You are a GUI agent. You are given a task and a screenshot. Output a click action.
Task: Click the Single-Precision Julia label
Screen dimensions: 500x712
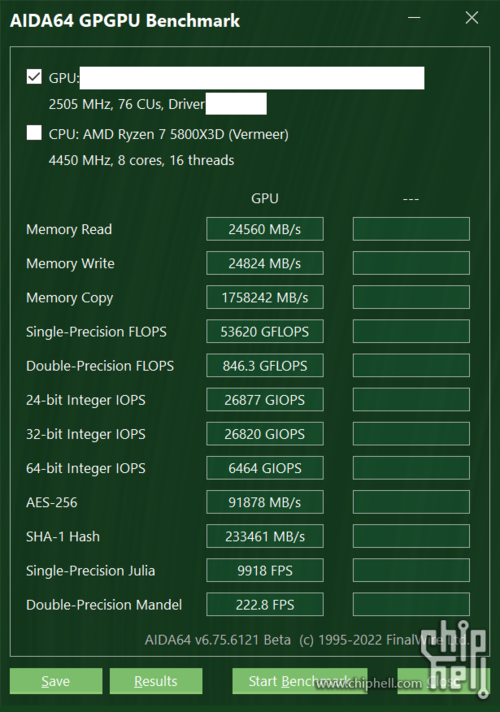[x=90, y=570]
